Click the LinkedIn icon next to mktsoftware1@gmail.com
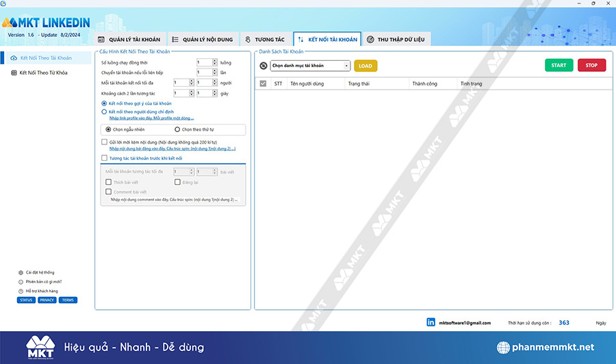 pos(431,322)
